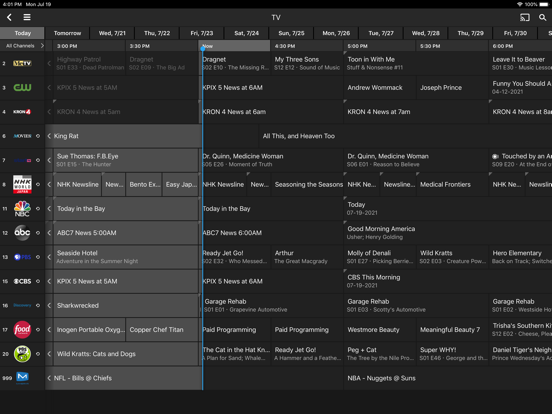Select the MeTV channel 2 logo
Image resolution: width=552 pixels, height=414 pixels.
(x=22, y=63)
